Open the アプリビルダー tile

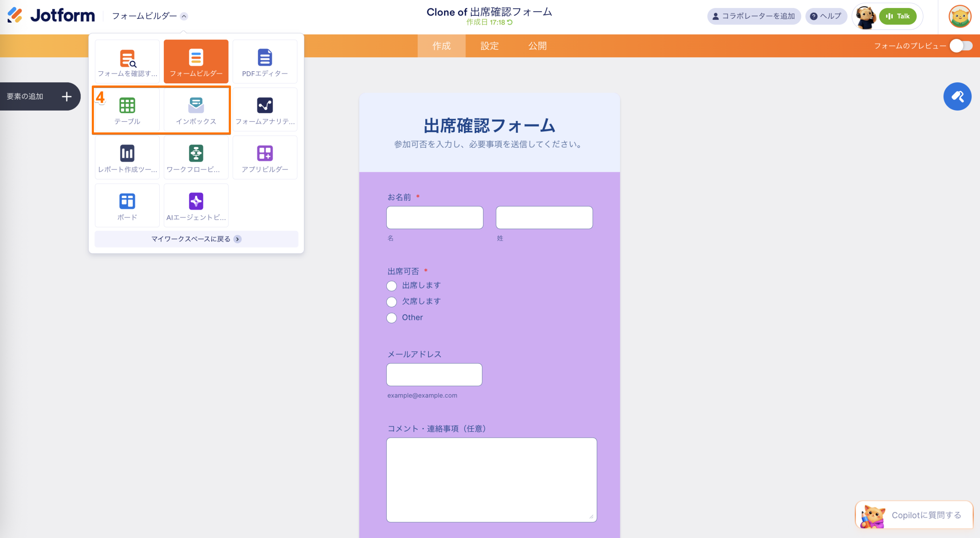(x=265, y=158)
